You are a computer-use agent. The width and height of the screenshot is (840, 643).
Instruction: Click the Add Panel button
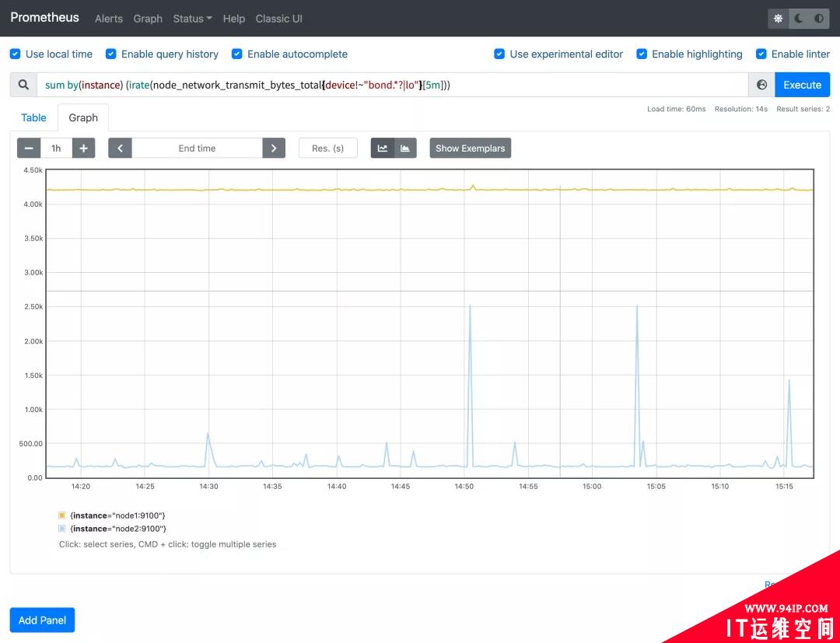[x=42, y=620]
